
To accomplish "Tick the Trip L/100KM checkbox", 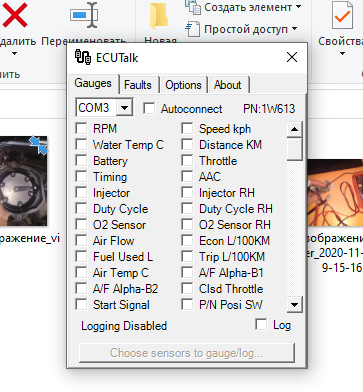I will (187, 256).
